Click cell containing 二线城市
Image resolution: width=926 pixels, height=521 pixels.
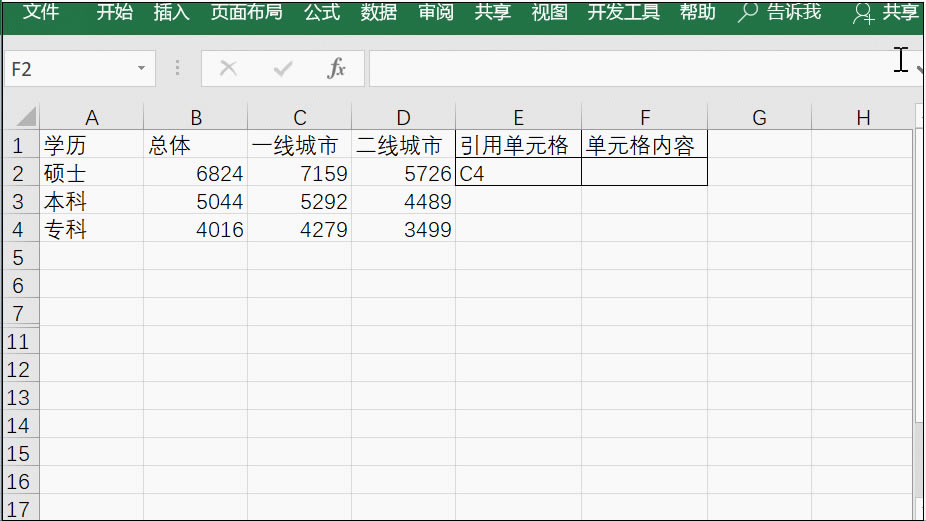(403, 145)
